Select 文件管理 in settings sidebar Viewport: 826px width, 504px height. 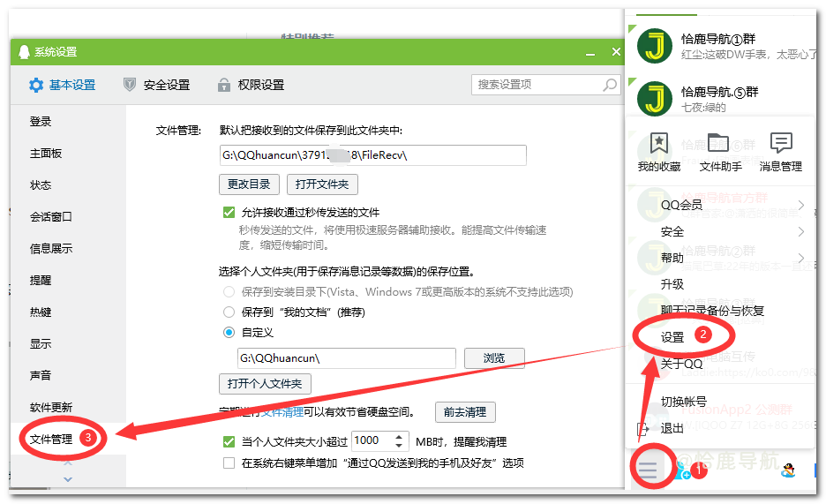click(51, 439)
